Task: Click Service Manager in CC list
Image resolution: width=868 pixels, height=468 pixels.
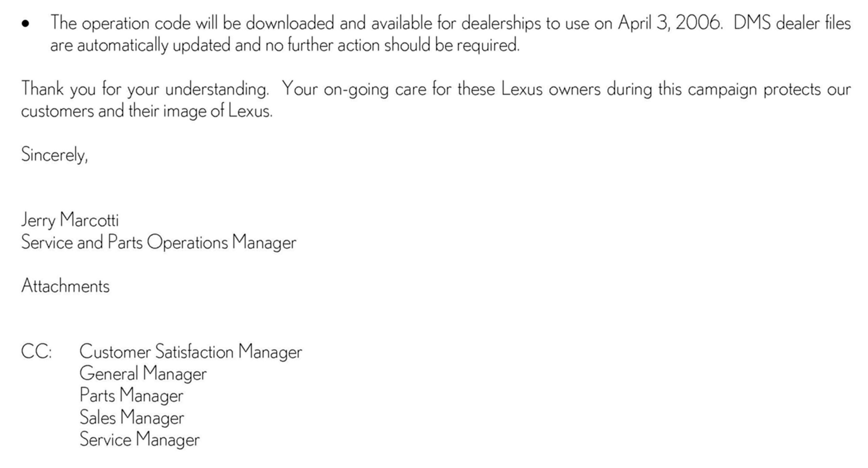Action: coord(140,440)
